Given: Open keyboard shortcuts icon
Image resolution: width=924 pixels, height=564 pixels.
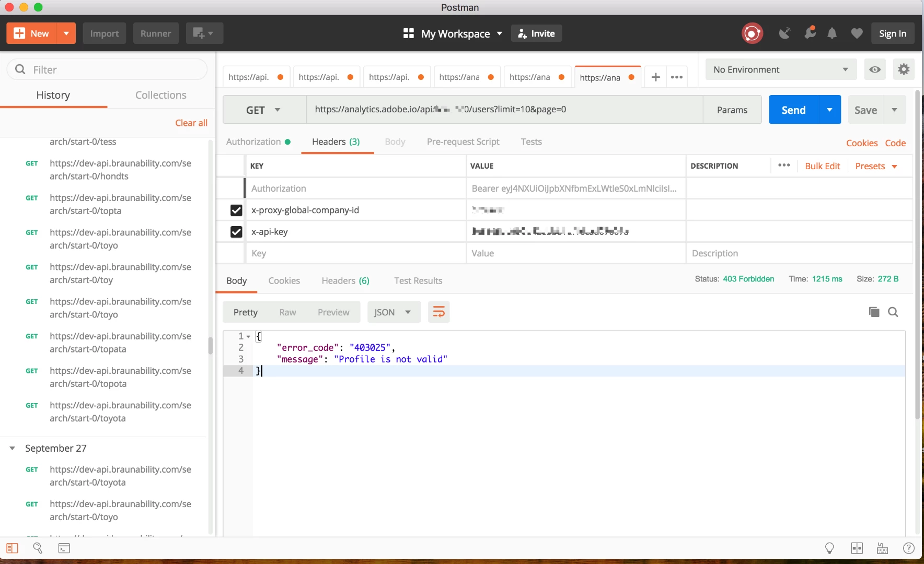Looking at the screenshot, I should click(883, 548).
